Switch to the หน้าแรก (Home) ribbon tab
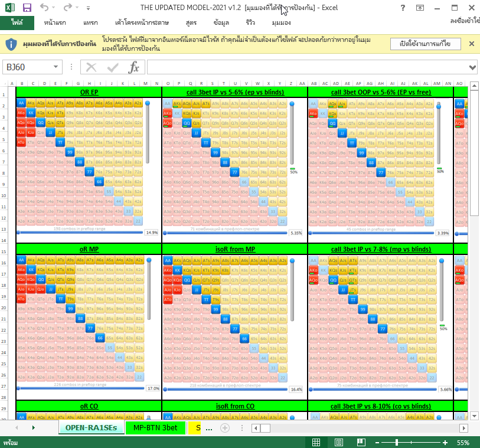Image resolution: width=480 pixels, height=448 pixels. [55, 22]
